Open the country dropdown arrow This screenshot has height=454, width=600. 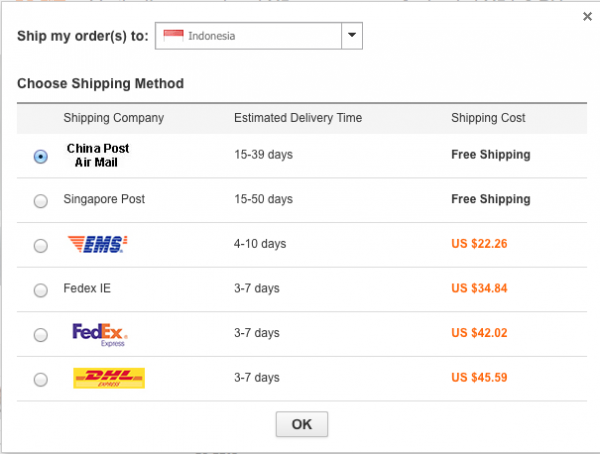pyautogui.click(x=352, y=36)
